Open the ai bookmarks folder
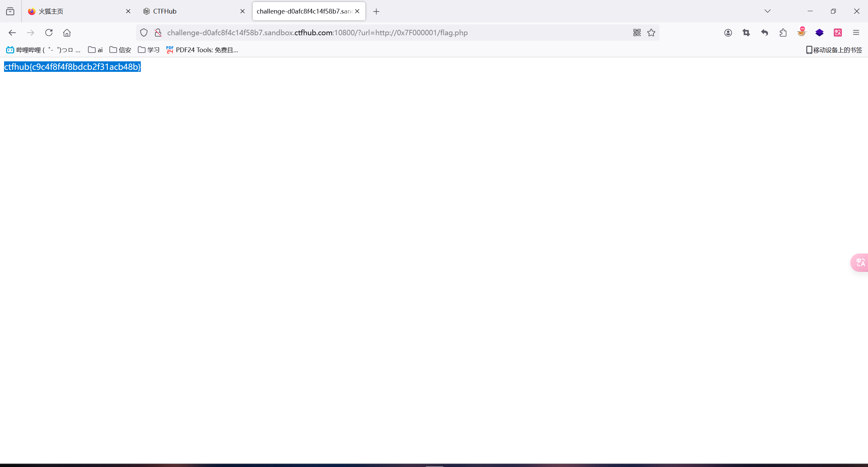 point(95,50)
